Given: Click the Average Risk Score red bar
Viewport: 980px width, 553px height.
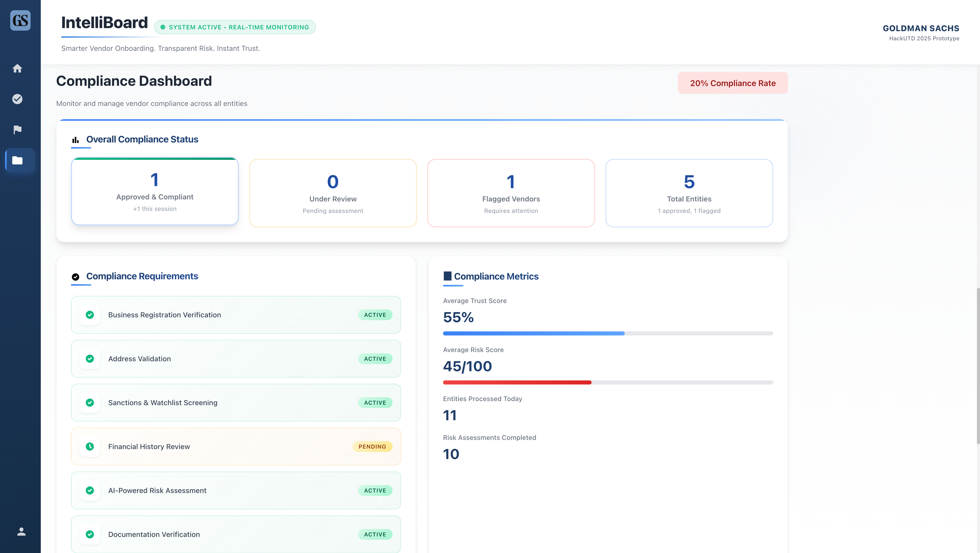Looking at the screenshot, I should [x=517, y=382].
